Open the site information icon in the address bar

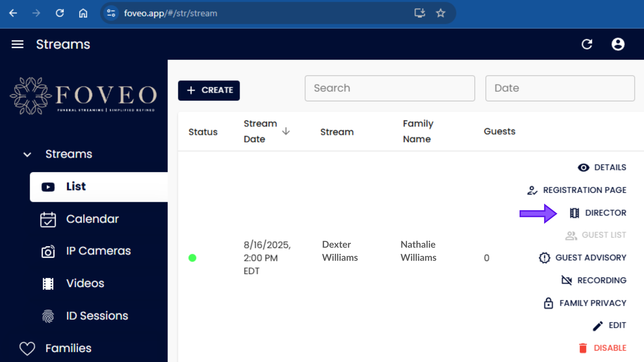[111, 13]
